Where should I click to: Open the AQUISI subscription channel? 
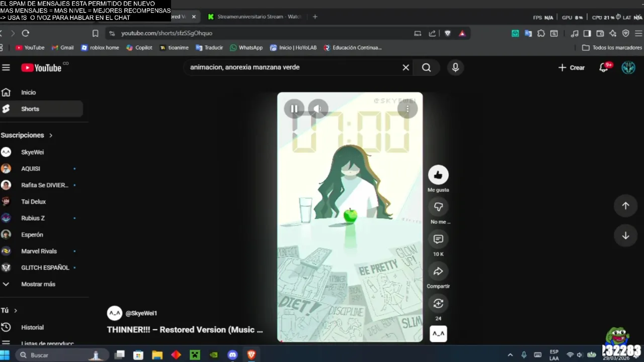click(41, 168)
